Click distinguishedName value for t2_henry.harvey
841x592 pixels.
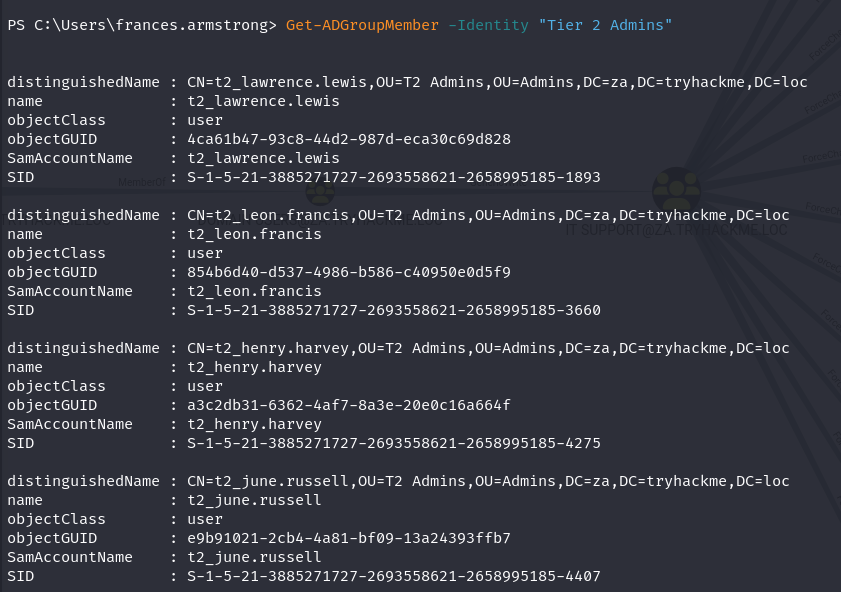tap(488, 348)
